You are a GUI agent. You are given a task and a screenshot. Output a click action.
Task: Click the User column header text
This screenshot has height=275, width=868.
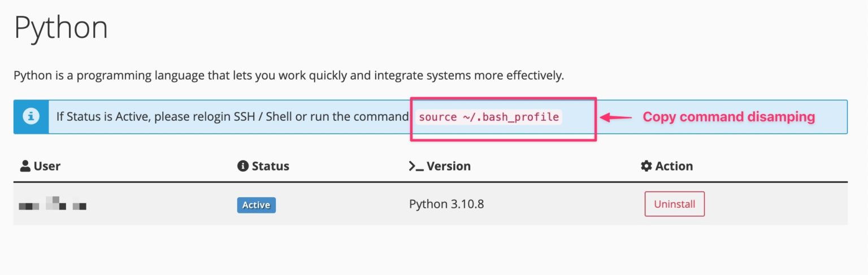[x=47, y=166]
